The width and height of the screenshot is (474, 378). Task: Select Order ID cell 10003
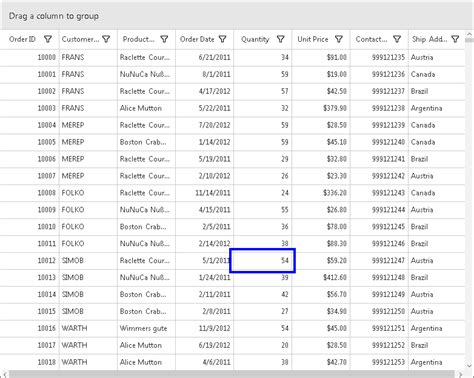[29, 108]
